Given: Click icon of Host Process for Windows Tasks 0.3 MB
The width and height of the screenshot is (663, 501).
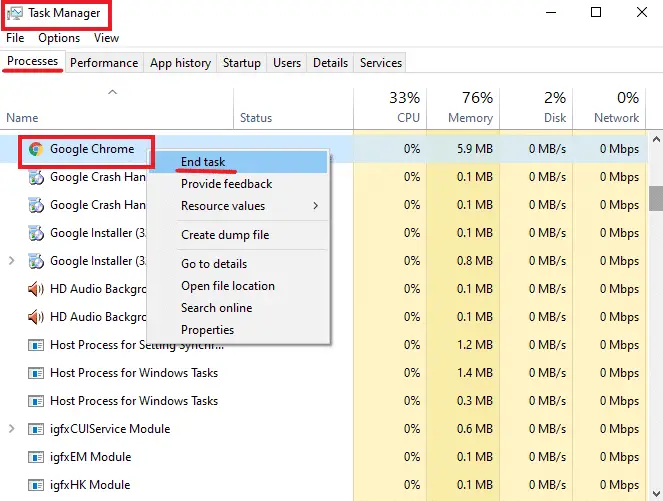Looking at the screenshot, I should [36, 401].
